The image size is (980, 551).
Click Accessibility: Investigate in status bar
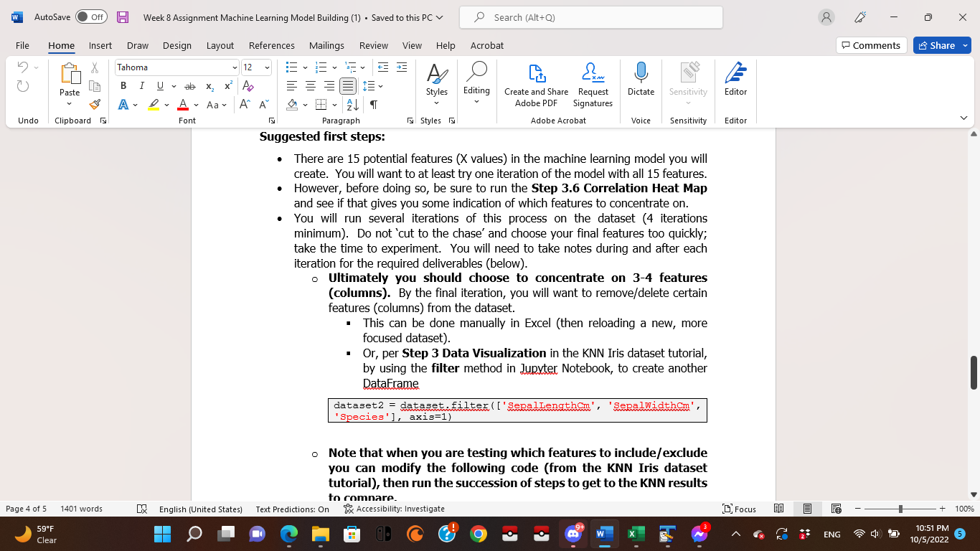[394, 509]
